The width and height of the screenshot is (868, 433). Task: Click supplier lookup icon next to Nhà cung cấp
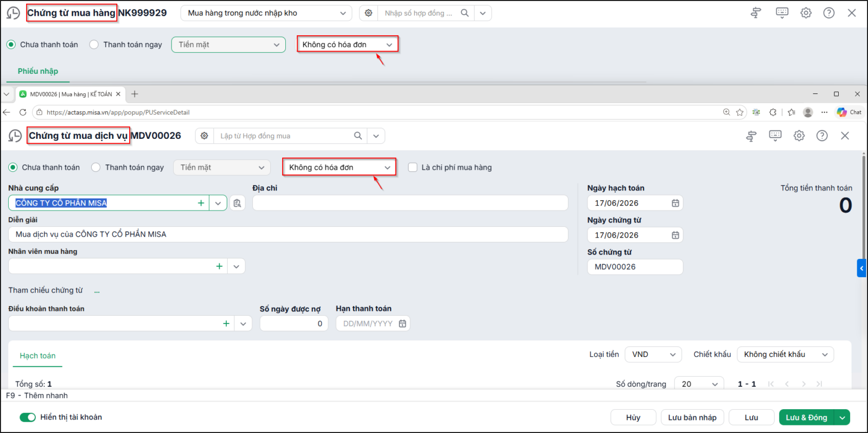(x=237, y=203)
